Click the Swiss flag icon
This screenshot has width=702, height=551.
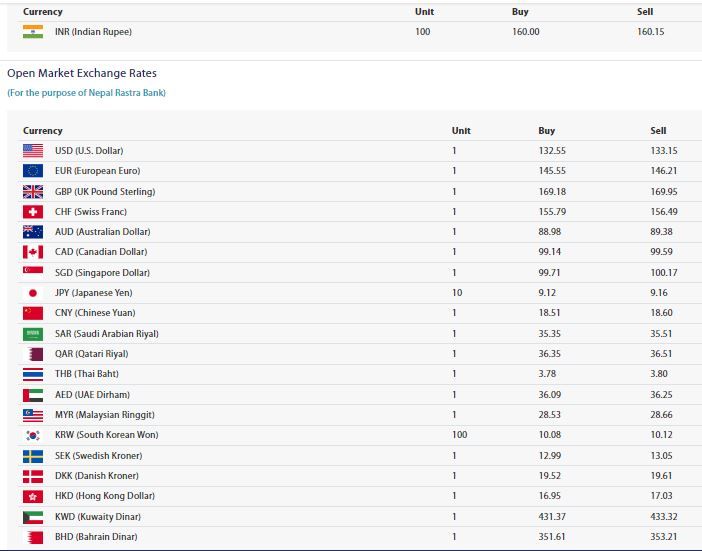pos(33,212)
